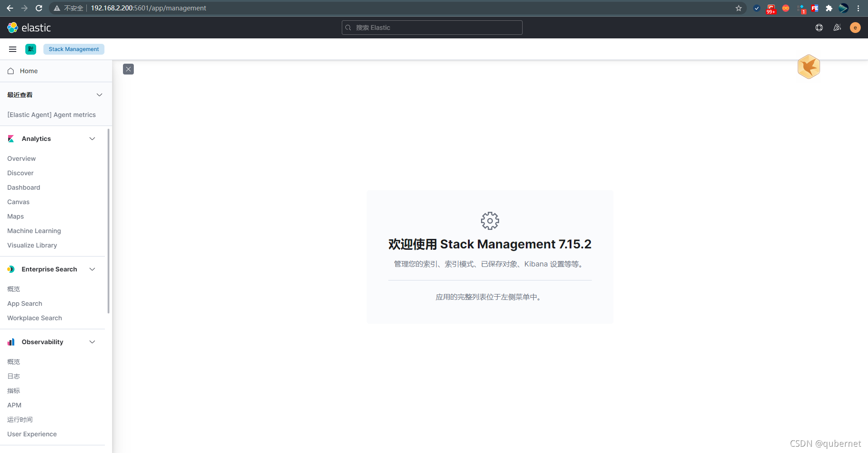Screen dimensions: 868x453
Task: Bookmark this page with star icon
Action: click(739, 8)
